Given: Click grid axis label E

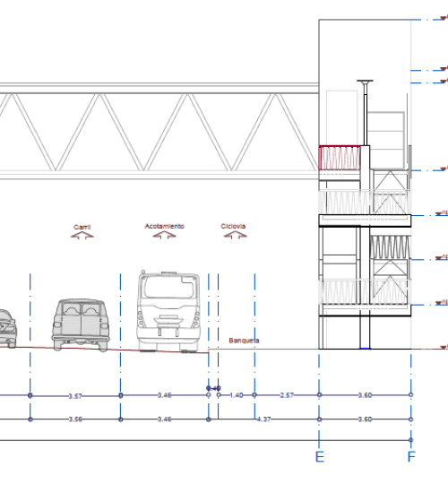Looking at the screenshot, I should (x=320, y=457).
